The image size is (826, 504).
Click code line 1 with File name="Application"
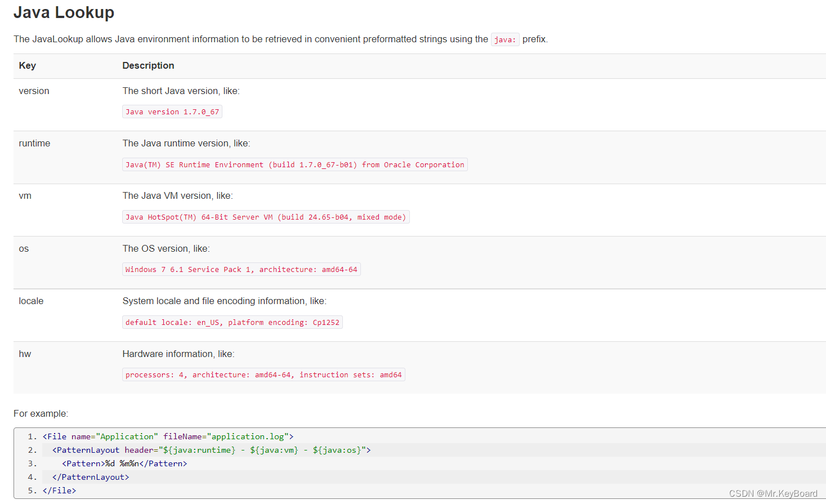click(168, 436)
